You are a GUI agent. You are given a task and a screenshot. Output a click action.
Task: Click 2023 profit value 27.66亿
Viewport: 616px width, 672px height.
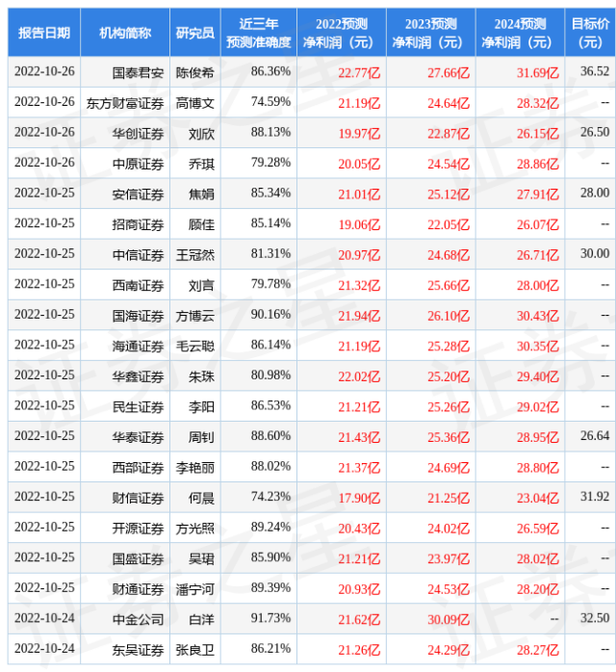[449, 72]
